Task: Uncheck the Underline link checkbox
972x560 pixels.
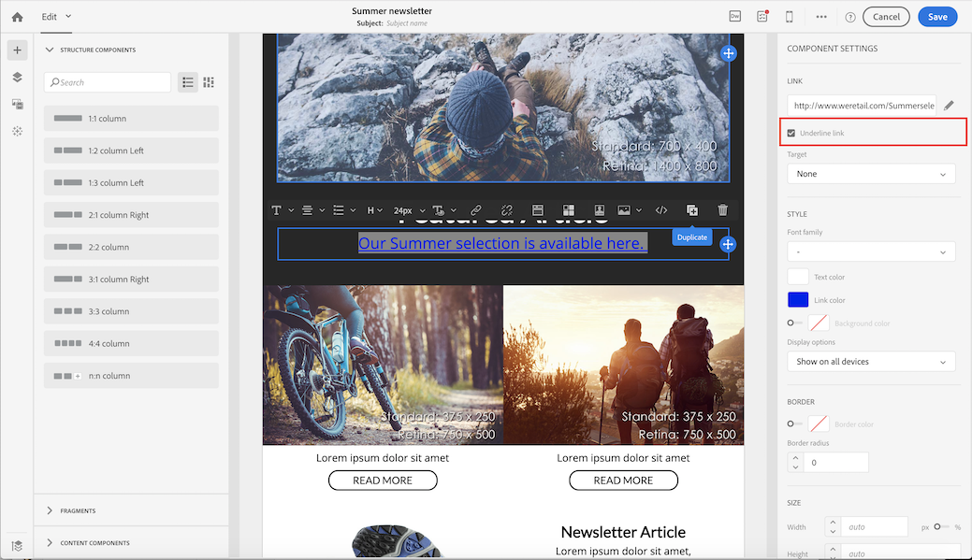Action: (791, 133)
